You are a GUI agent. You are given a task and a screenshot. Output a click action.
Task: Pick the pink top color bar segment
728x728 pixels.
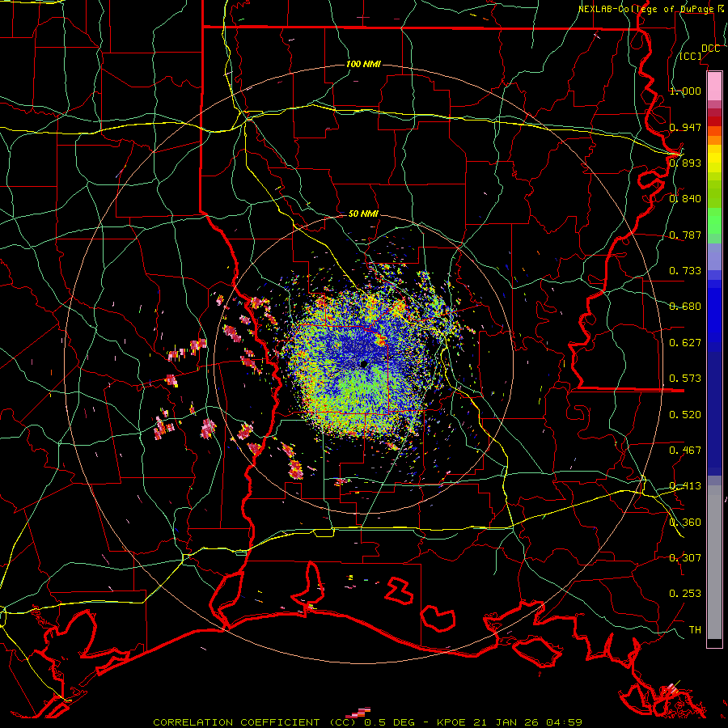(x=714, y=87)
